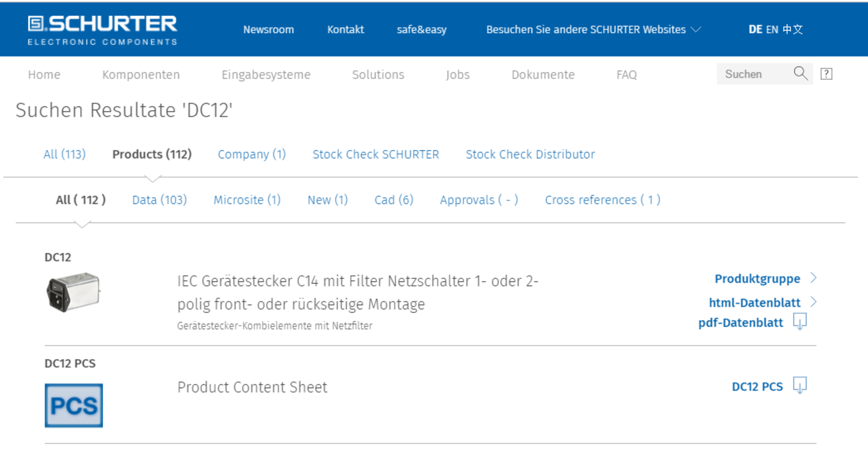Open the DC12 product thumbnail image
Screen dimensions: 868x453
pyautogui.click(x=73, y=292)
